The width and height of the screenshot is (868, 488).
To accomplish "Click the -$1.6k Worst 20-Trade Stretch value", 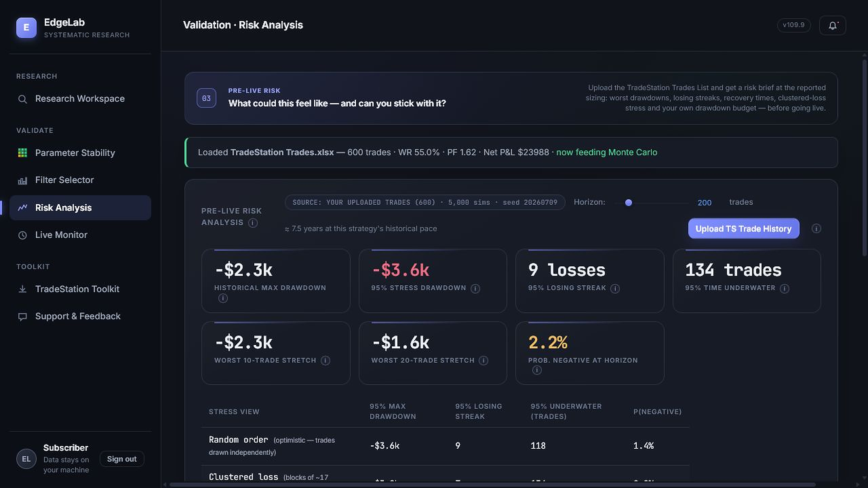I will point(400,342).
